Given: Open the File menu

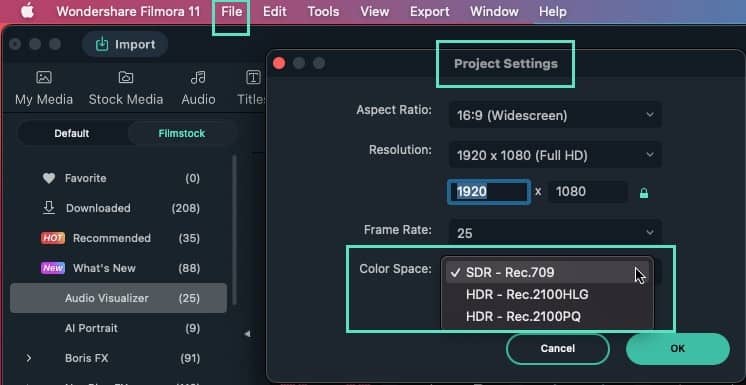Looking at the screenshot, I should coord(232,11).
